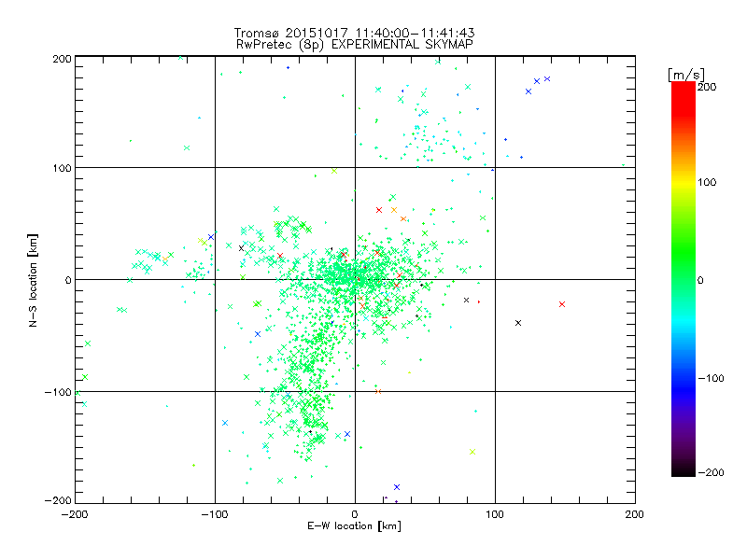Screen dimensions: 747x560
Task: Click the "E-W location [km]" axis label
Action: pyautogui.click(x=354, y=526)
